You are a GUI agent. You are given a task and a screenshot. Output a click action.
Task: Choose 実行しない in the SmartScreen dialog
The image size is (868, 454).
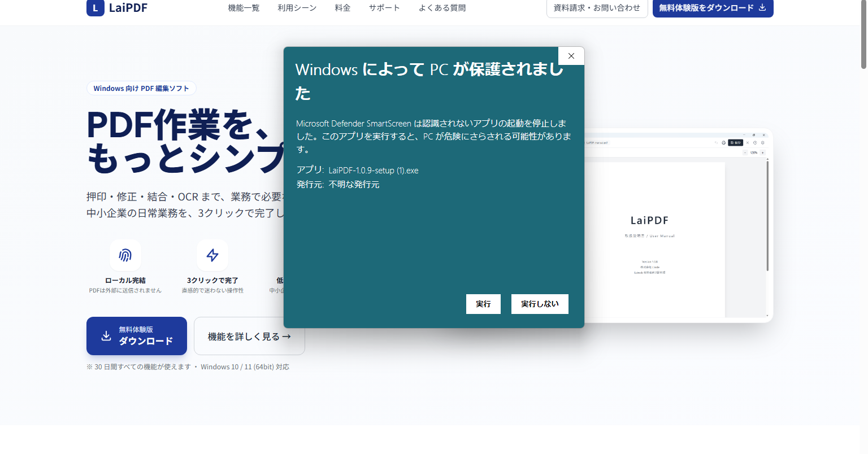[x=540, y=304]
